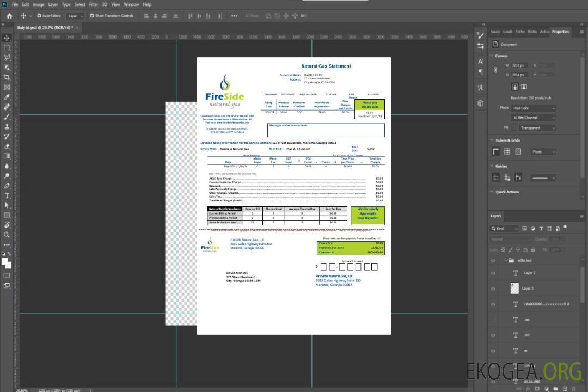Filter layers by pixel layers icon
Image resolution: width=588 pixels, height=392 pixels.
[x=525, y=229]
